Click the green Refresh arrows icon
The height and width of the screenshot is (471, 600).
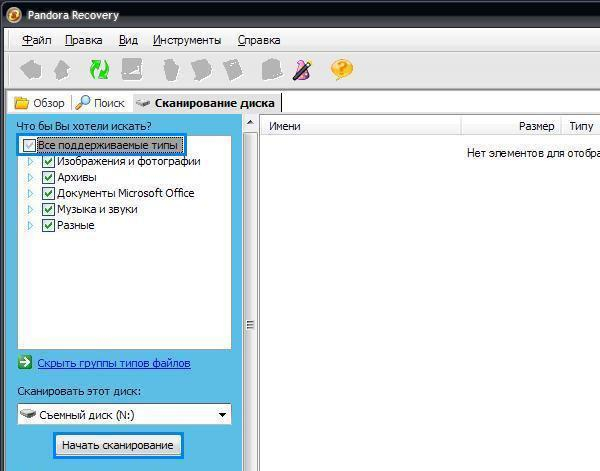click(99, 70)
